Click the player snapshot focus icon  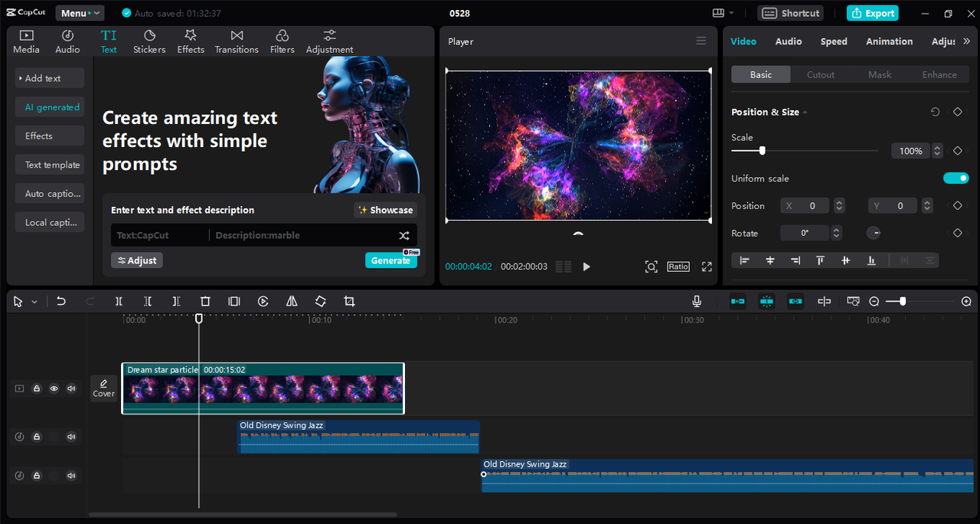click(x=651, y=267)
